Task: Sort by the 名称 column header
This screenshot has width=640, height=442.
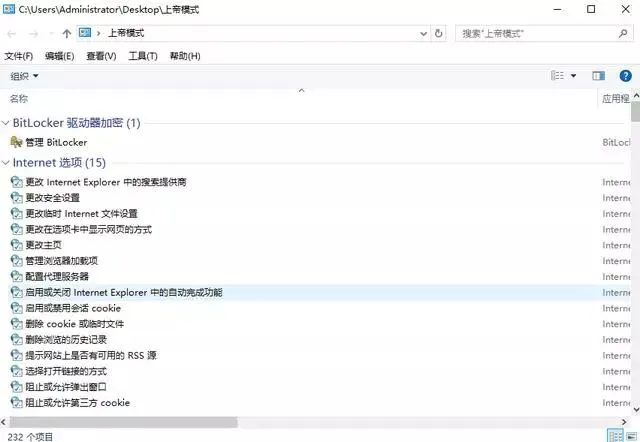Action: point(19,99)
